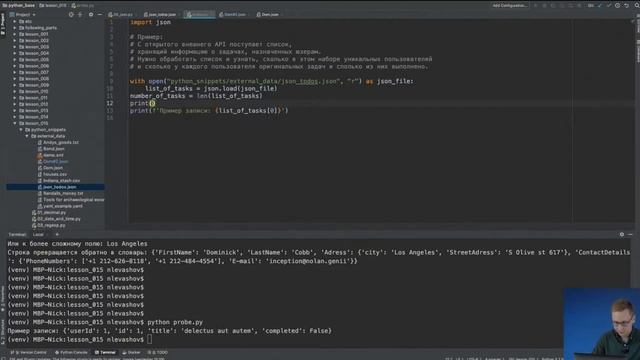Click 'number_of_tasks' in the code

coord(158,96)
